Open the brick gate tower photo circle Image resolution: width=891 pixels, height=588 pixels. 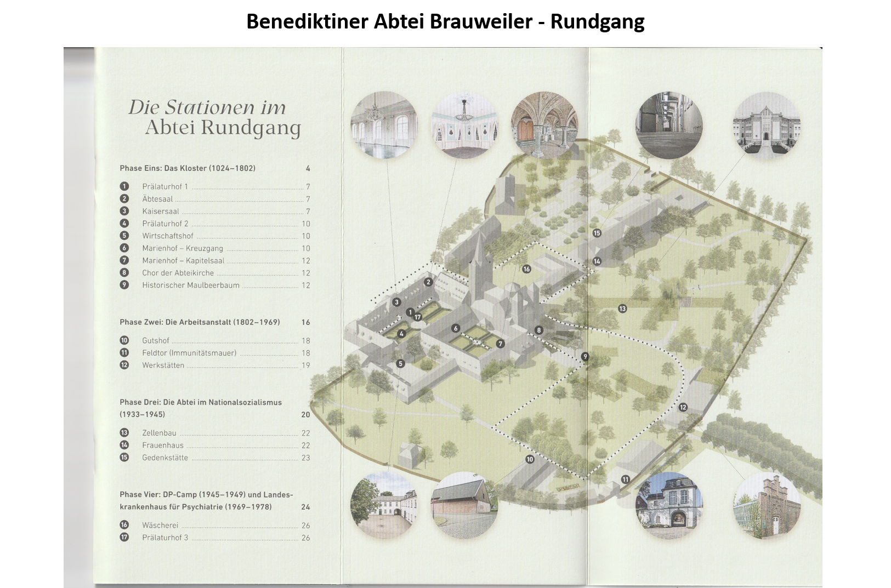point(767,505)
